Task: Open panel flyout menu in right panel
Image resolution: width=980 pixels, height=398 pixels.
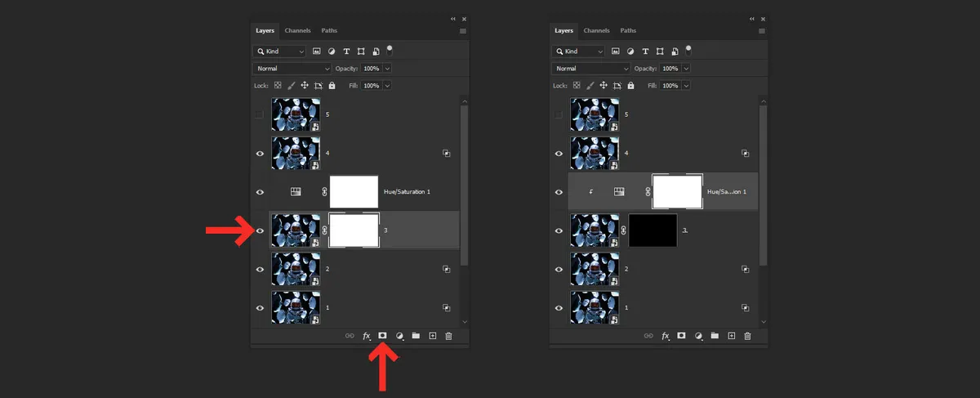Action: click(x=762, y=30)
